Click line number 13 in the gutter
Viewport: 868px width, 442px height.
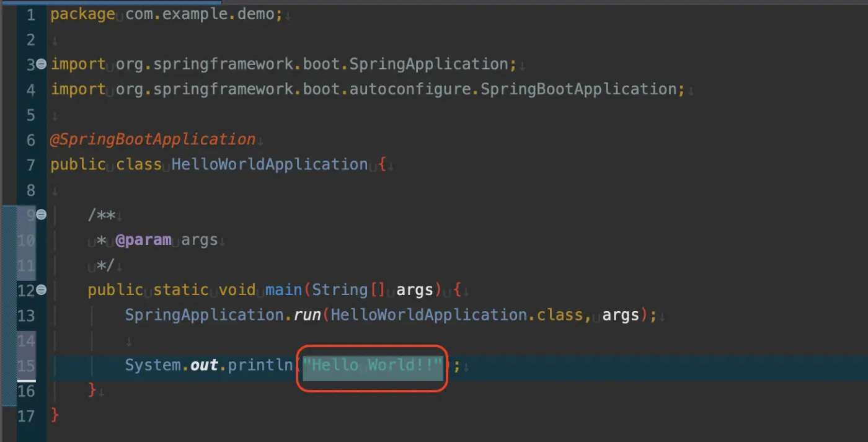click(x=26, y=315)
